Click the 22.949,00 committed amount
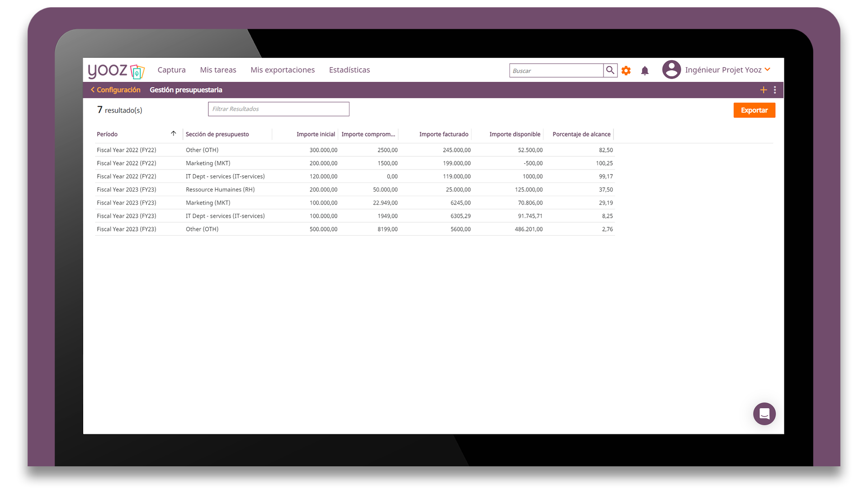868x488 pixels. click(x=385, y=203)
